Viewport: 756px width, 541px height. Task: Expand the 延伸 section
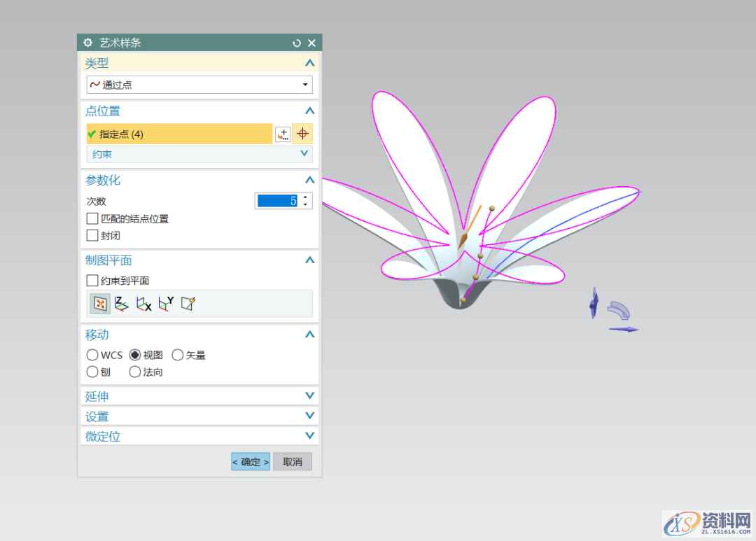199,396
